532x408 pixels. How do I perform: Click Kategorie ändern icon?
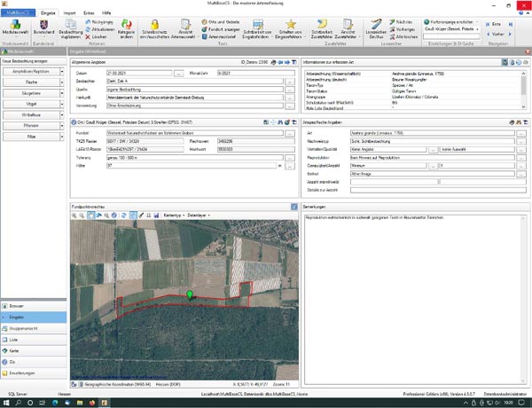pos(126,24)
